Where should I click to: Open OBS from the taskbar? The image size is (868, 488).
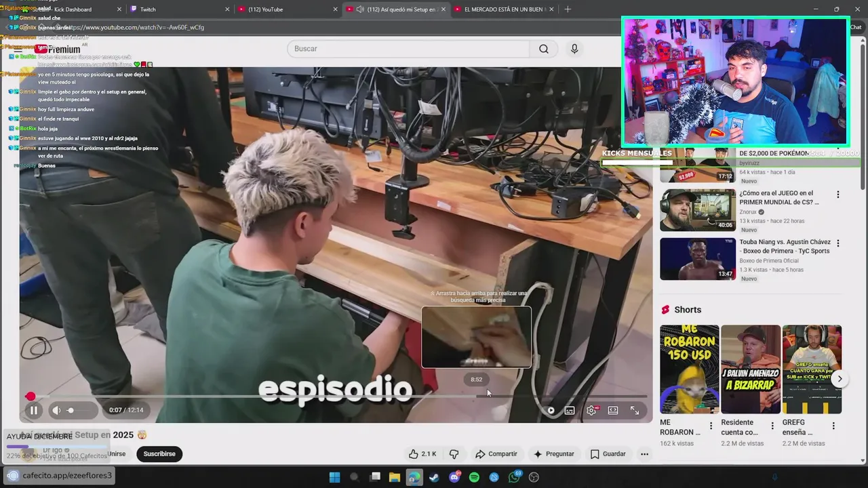(x=534, y=477)
